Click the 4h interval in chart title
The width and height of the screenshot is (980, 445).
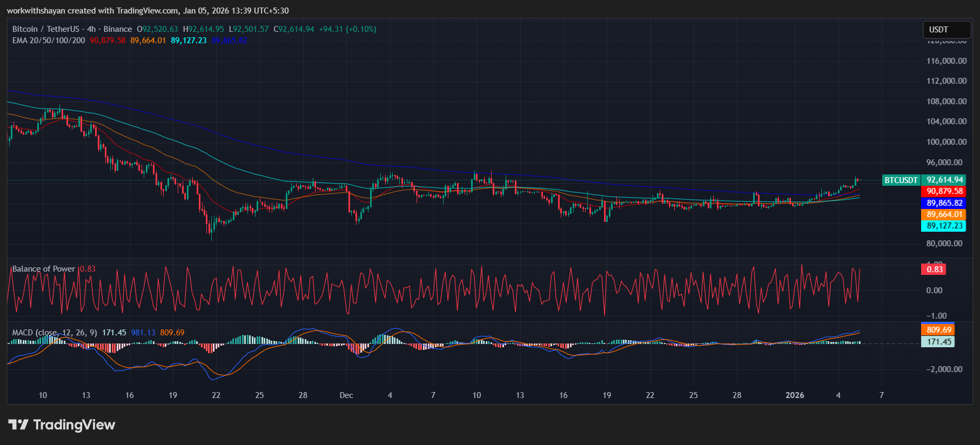coord(91,29)
